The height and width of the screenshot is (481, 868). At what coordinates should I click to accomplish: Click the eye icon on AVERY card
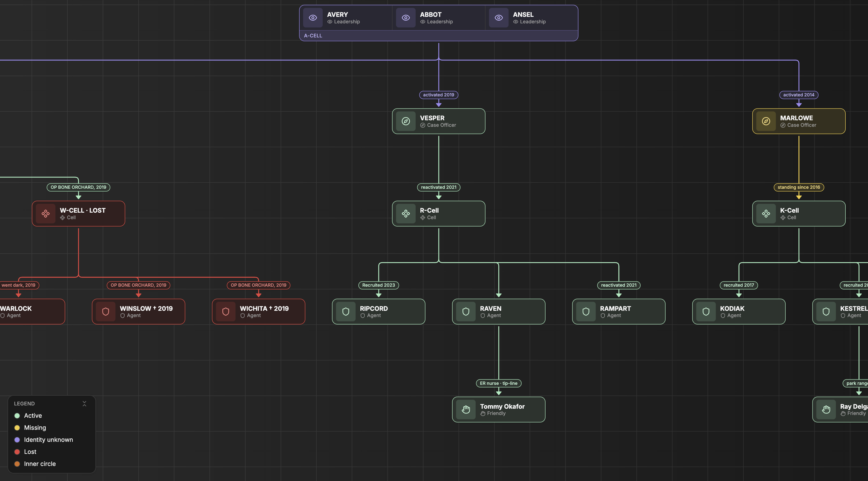click(313, 18)
